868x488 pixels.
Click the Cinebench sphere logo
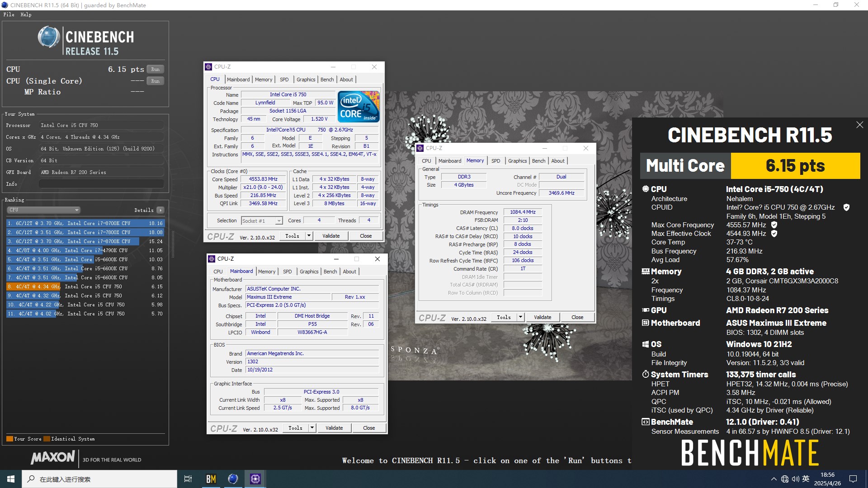point(49,37)
